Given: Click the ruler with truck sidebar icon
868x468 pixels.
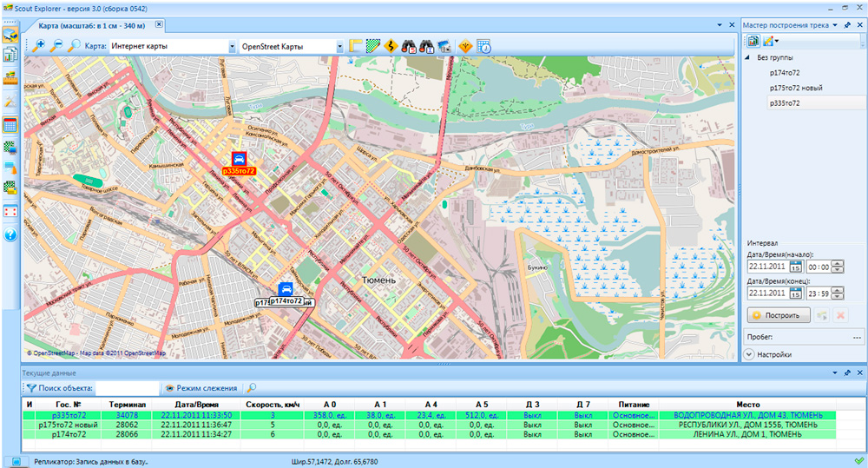Looking at the screenshot, I should (10, 78).
